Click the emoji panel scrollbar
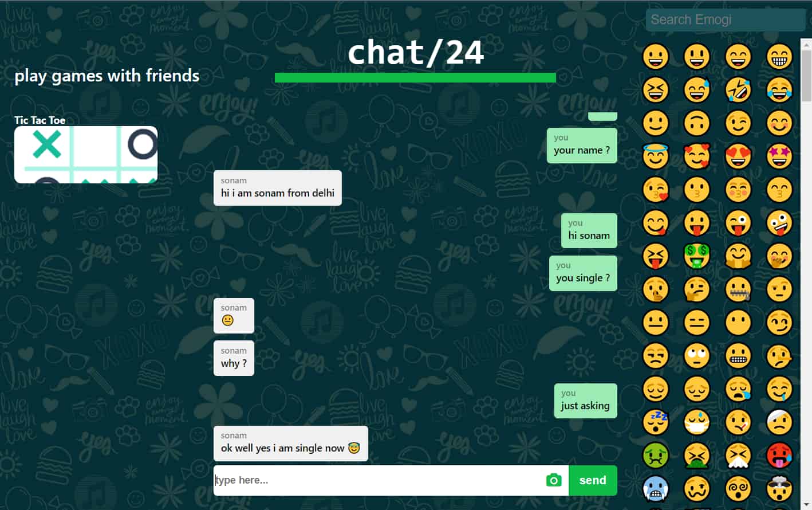The image size is (812, 510). pyautogui.click(x=806, y=74)
